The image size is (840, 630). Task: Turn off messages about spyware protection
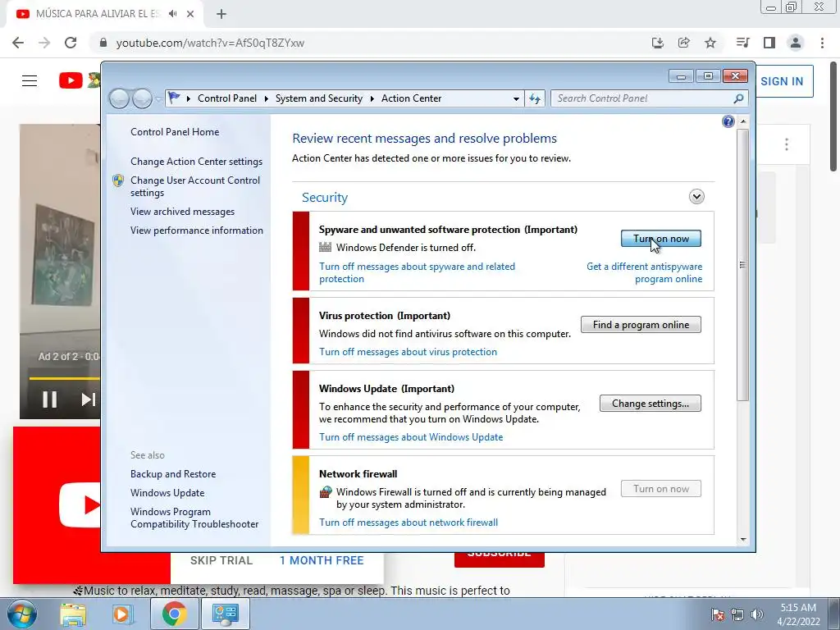[417, 272]
